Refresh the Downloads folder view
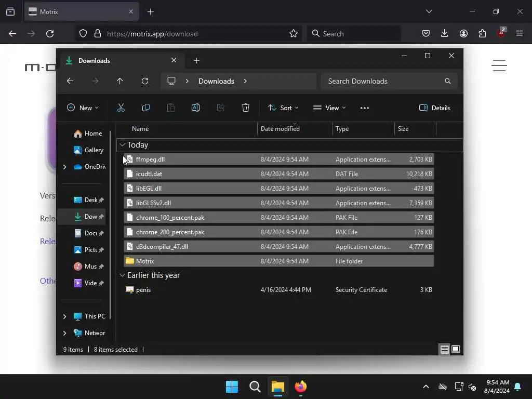532x399 pixels. pyautogui.click(x=145, y=81)
